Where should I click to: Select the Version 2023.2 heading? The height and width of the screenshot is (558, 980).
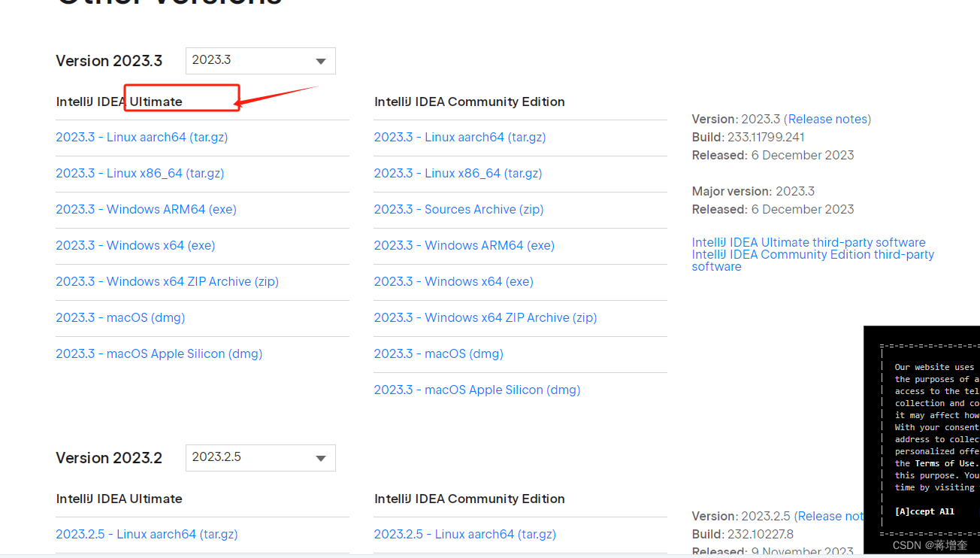click(x=109, y=458)
